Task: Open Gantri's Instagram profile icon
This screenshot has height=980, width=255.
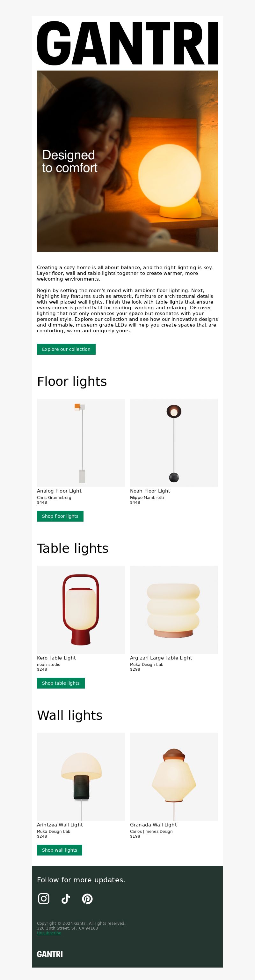Action: click(44, 899)
